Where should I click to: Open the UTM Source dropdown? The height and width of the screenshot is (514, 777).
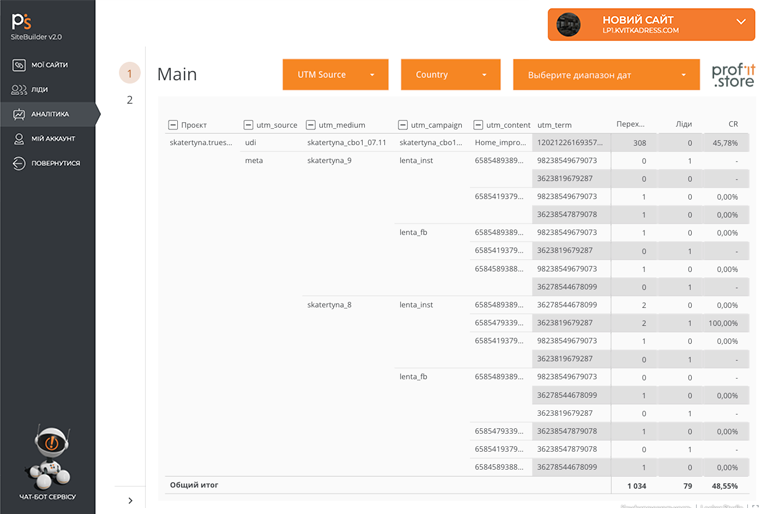[x=334, y=75]
